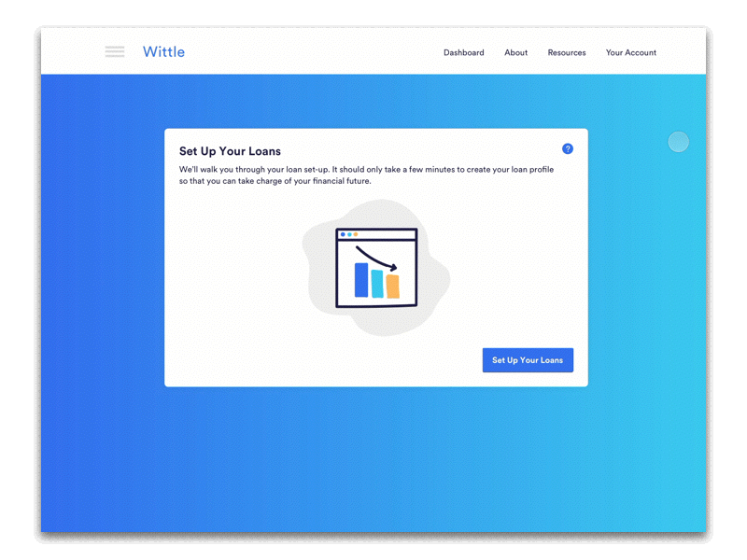
Task: Navigate to the About page
Action: click(x=515, y=53)
